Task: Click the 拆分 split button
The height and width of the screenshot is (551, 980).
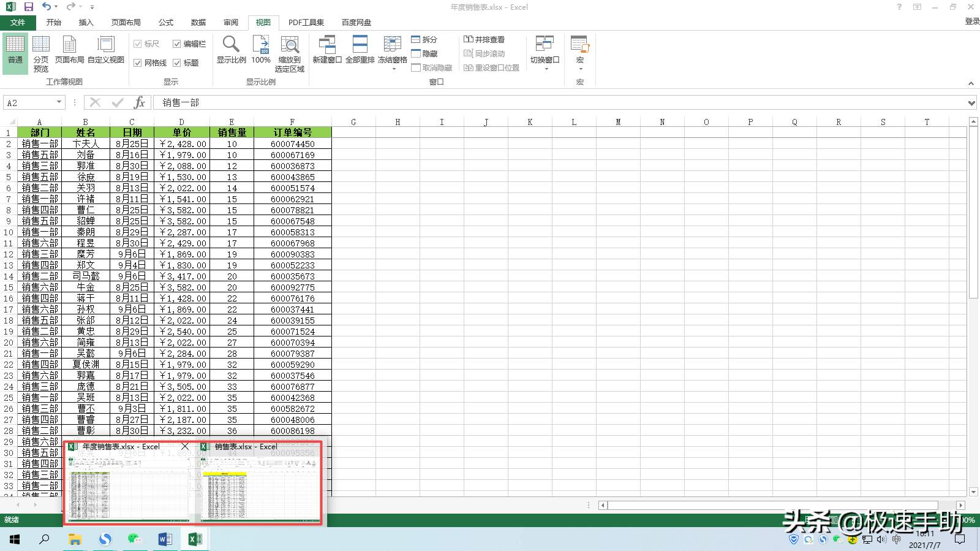Action: pos(424,39)
